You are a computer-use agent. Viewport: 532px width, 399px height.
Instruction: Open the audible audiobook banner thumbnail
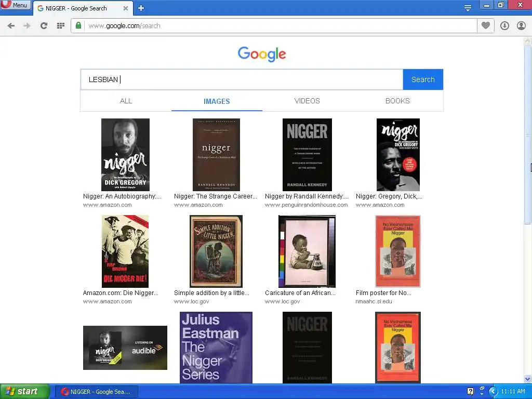pyautogui.click(x=125, y=348)
